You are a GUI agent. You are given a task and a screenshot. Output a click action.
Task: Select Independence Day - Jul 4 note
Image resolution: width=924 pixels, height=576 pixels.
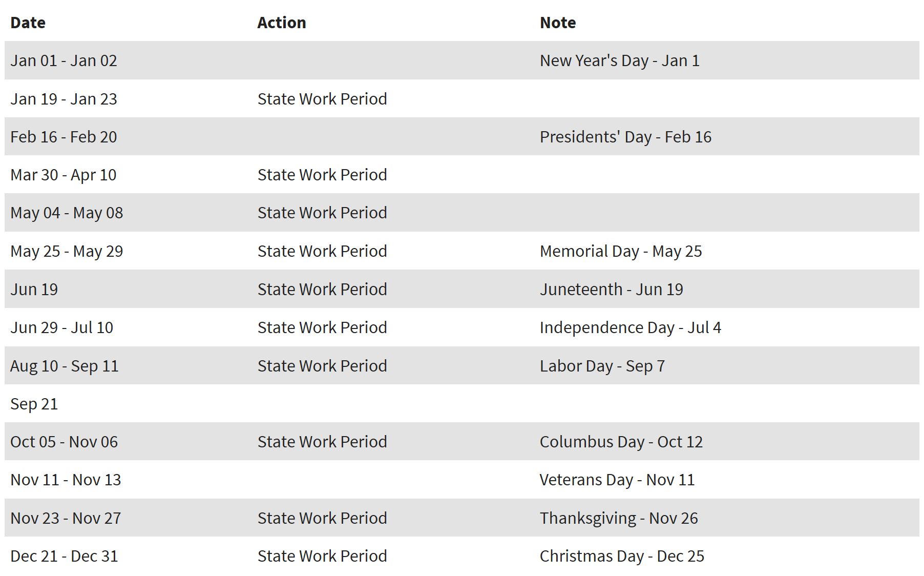click(631, 327)
